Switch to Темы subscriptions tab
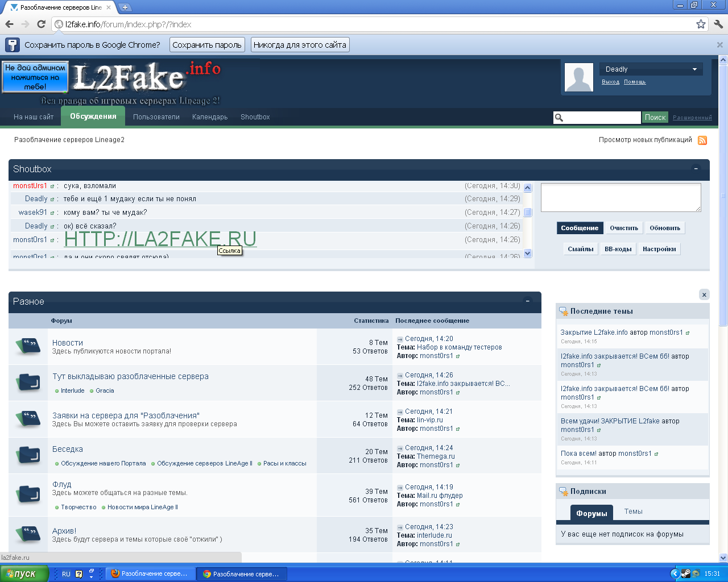 (633, 512)
